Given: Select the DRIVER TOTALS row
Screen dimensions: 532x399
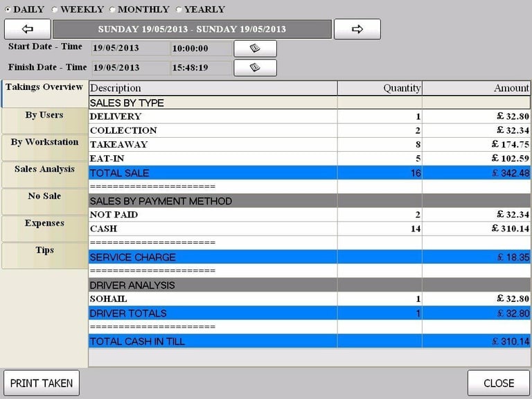Looking at the screenshot, I should 310,313.
